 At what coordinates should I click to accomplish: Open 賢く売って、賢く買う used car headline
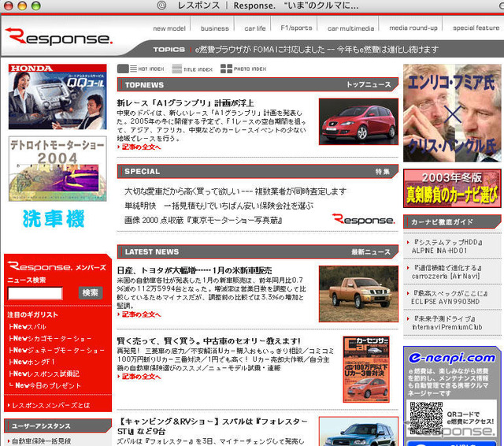point(209,340)
